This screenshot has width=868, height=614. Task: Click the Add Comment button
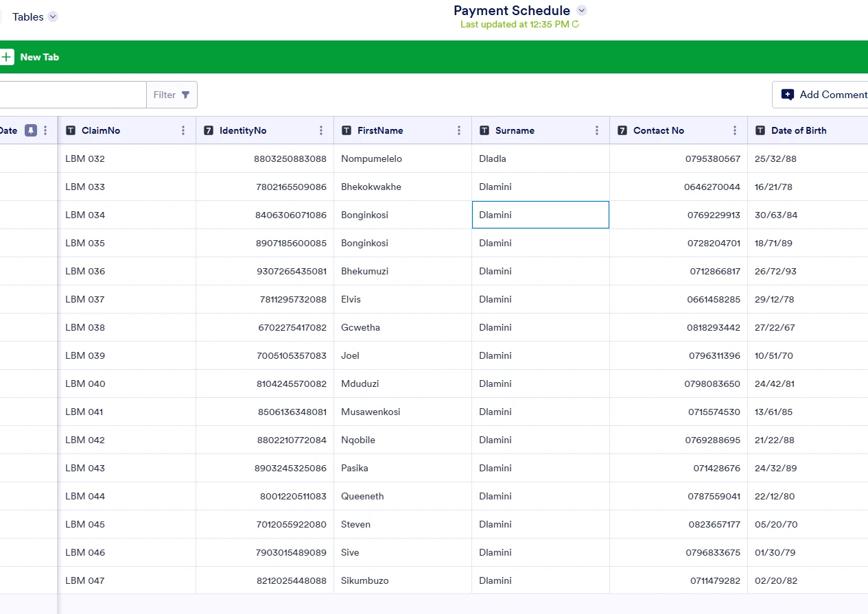coord(820,95)
